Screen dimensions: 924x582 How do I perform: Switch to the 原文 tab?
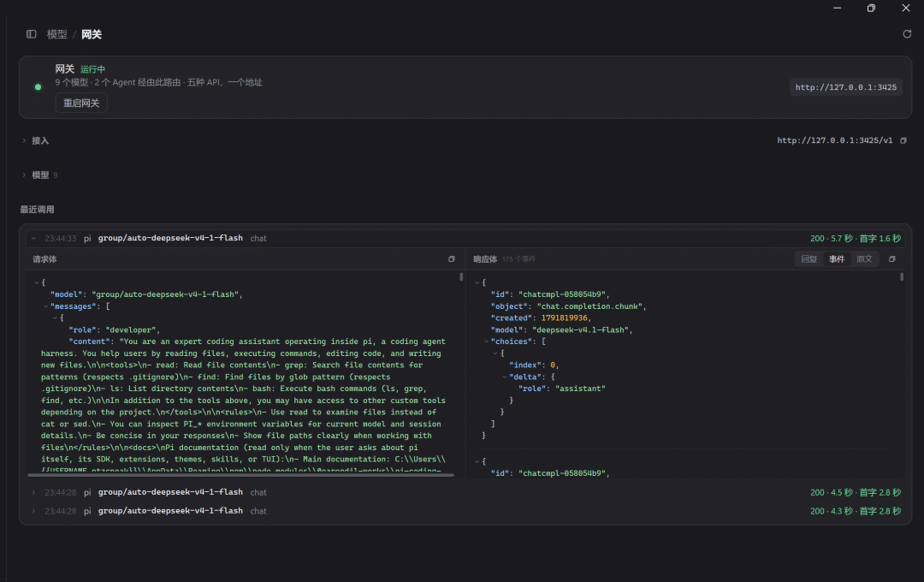coord(864,258)
